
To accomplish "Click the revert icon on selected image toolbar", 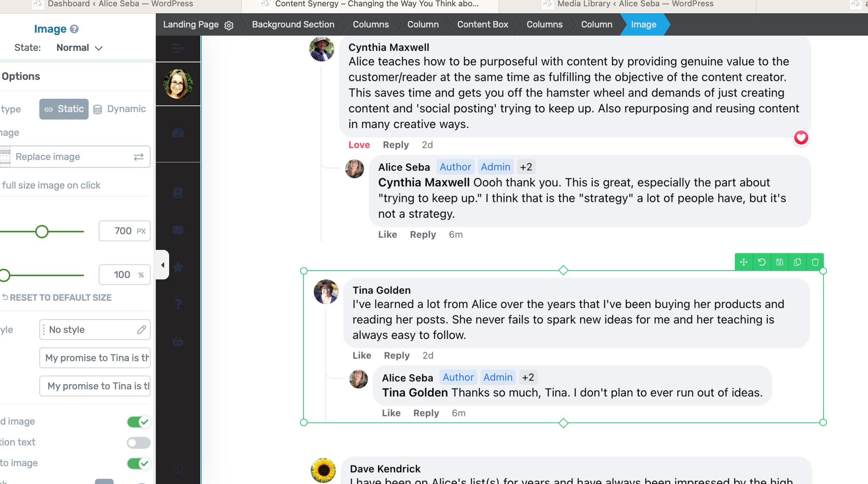I will pos(762,262).
